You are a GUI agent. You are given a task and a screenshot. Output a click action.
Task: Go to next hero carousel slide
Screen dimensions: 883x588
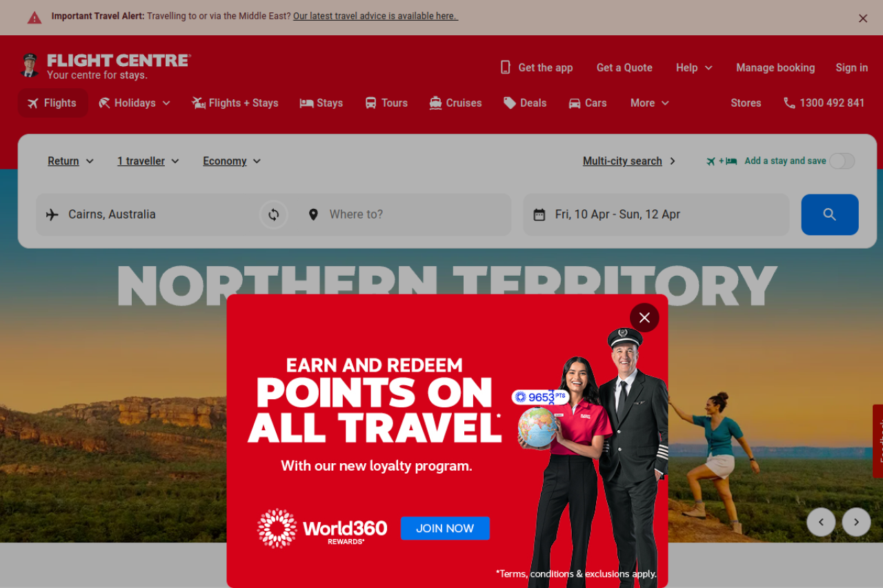pyautogui.click(x=856, y=522)
